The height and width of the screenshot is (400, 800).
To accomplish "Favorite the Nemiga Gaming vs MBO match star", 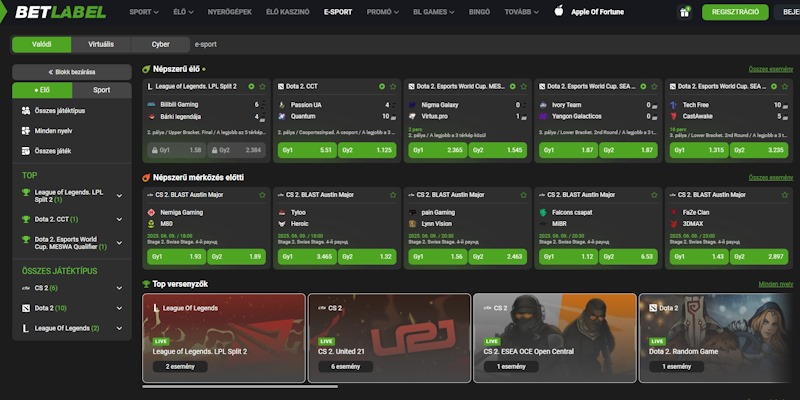I will (262, 195).
